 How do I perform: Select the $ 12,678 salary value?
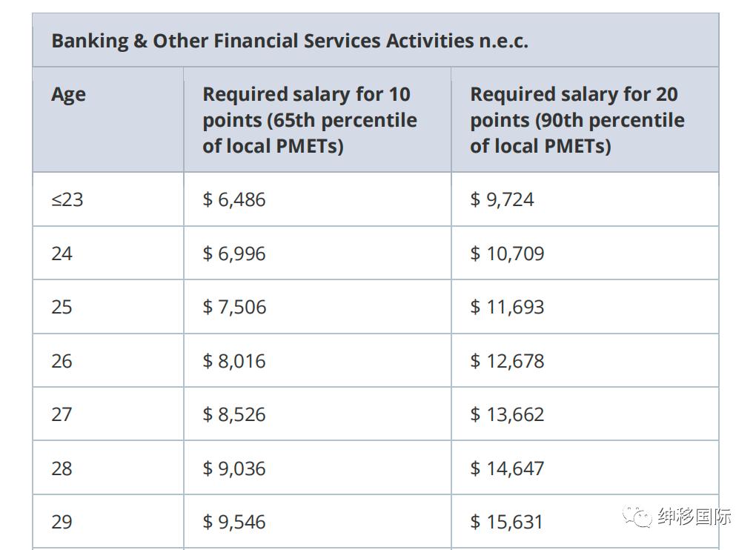[507, 361]
